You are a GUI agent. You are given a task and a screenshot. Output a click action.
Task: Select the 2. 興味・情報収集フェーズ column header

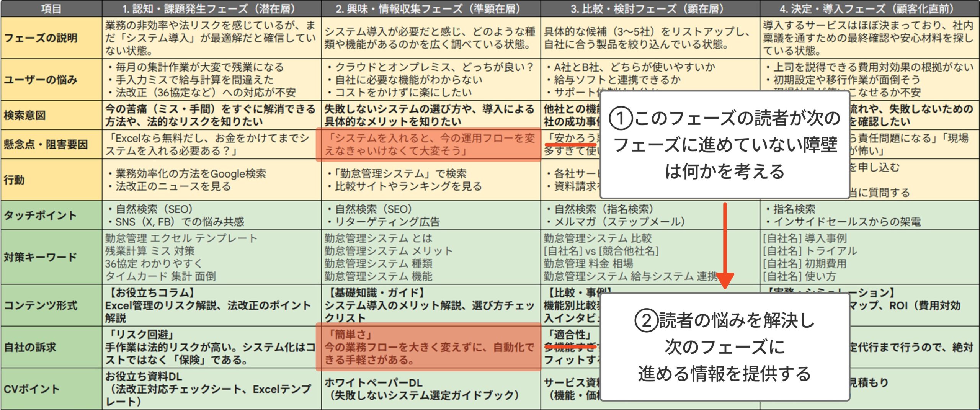click(431, 8)
